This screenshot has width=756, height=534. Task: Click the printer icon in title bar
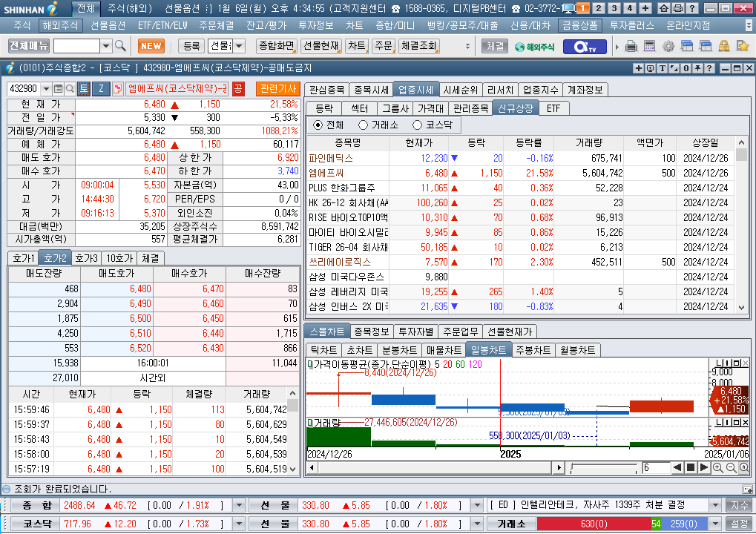coord(677,8)
